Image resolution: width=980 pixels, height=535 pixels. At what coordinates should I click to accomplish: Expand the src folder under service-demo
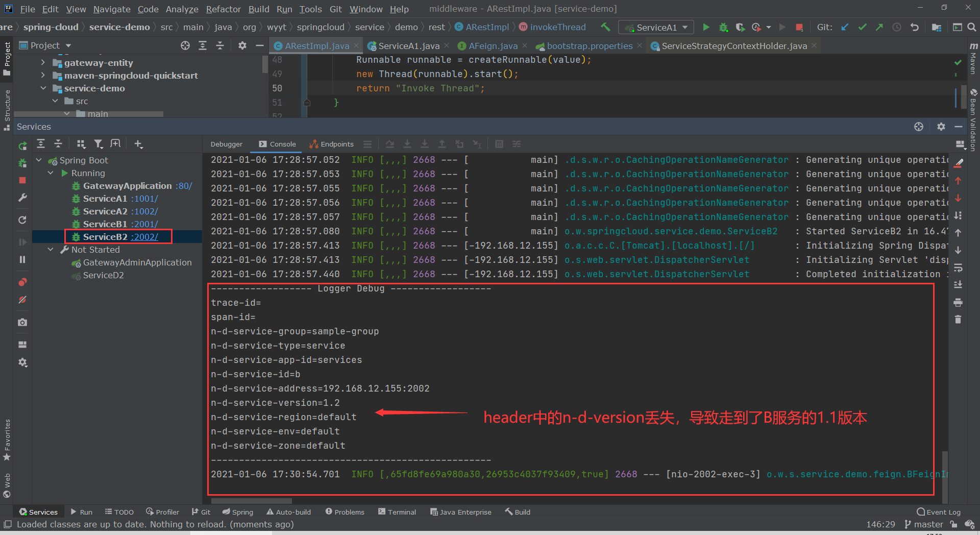pos(56,101)
